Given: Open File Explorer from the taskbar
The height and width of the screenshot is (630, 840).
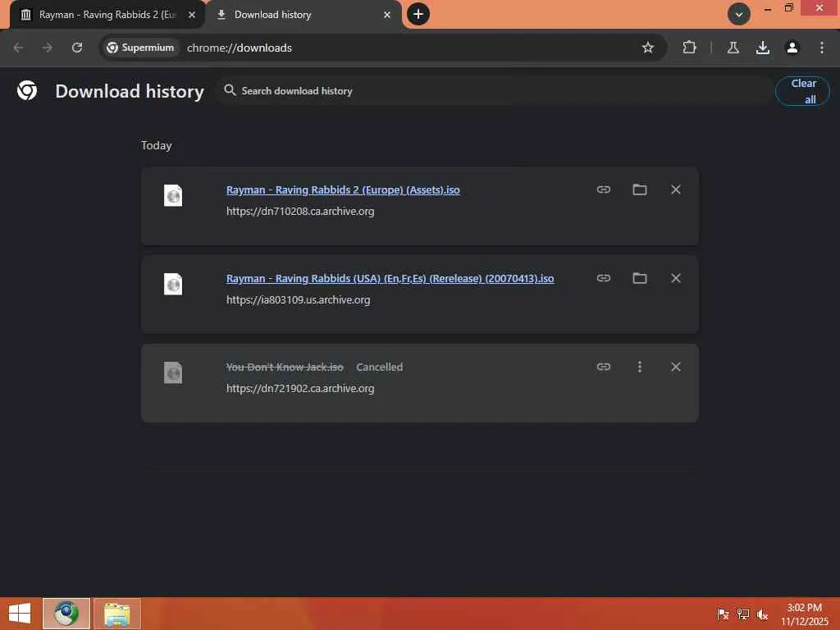Looking at the screenshot, I should pyautogui.click(x=117, y=614).
